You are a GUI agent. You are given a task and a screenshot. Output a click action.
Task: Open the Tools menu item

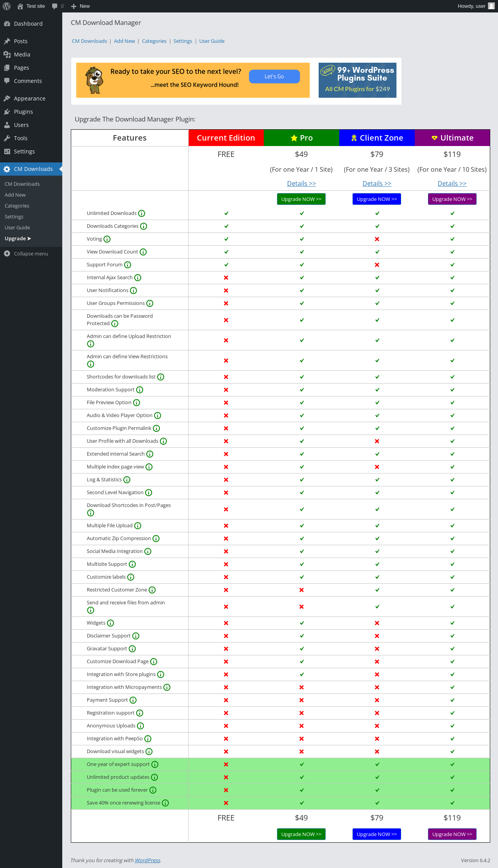point(31,138)
